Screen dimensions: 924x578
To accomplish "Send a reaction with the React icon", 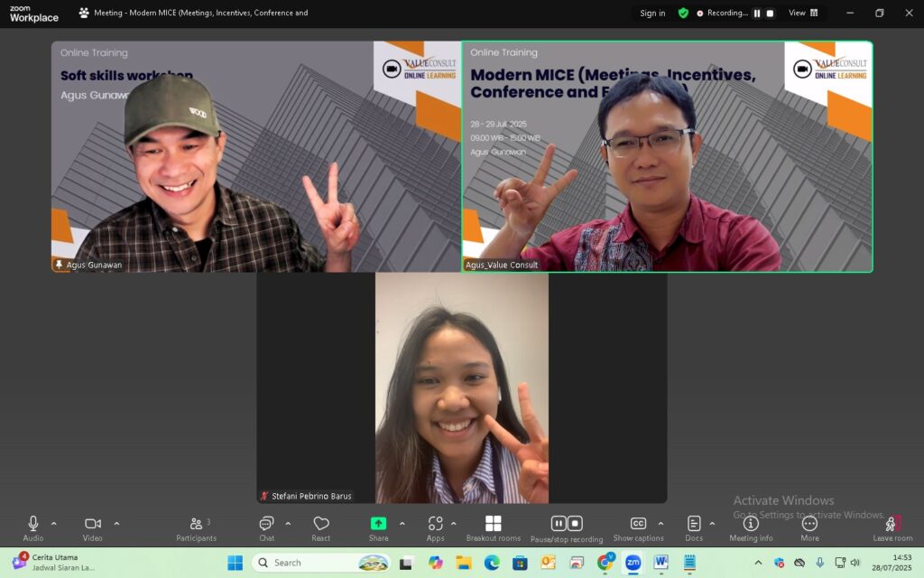I will click(x=321, y=524).
